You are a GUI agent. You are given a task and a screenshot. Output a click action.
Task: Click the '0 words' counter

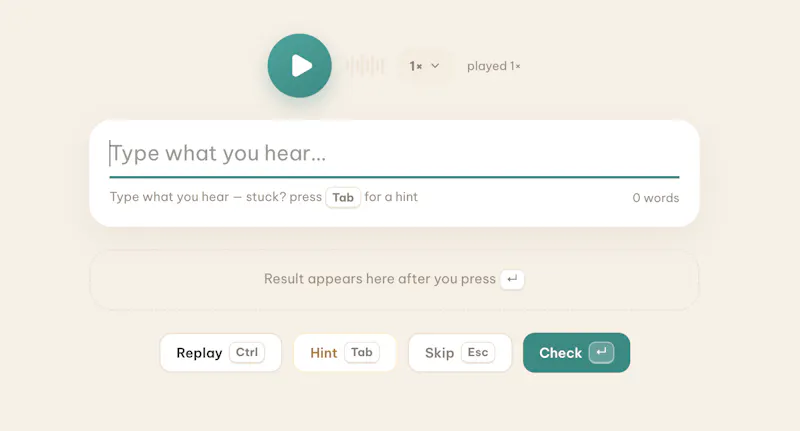tap(656, 198)
